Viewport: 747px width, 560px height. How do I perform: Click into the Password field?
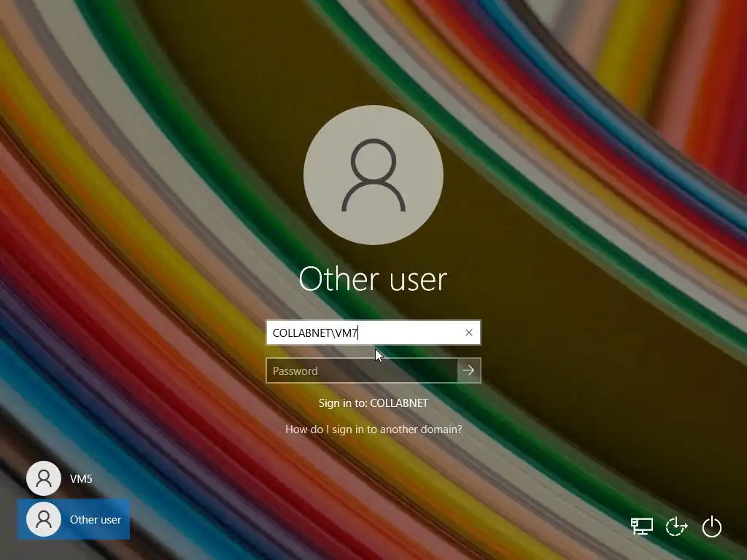point(362,370)
